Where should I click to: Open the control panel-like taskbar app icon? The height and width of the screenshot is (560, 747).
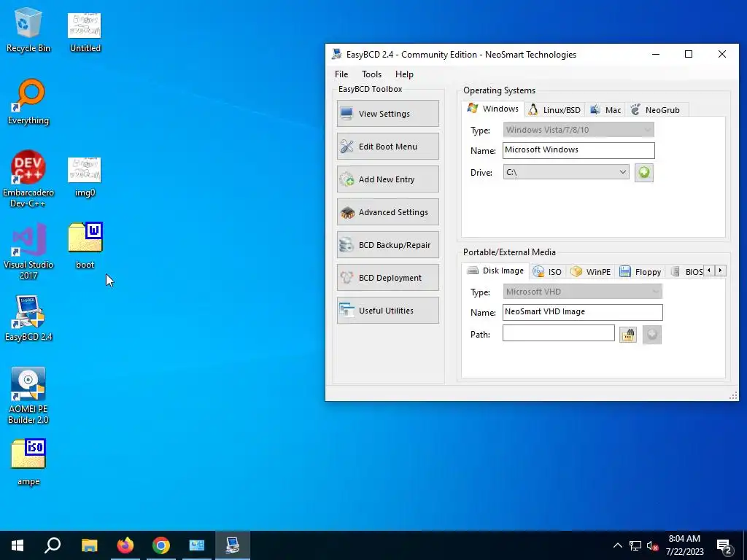point(197,545)
